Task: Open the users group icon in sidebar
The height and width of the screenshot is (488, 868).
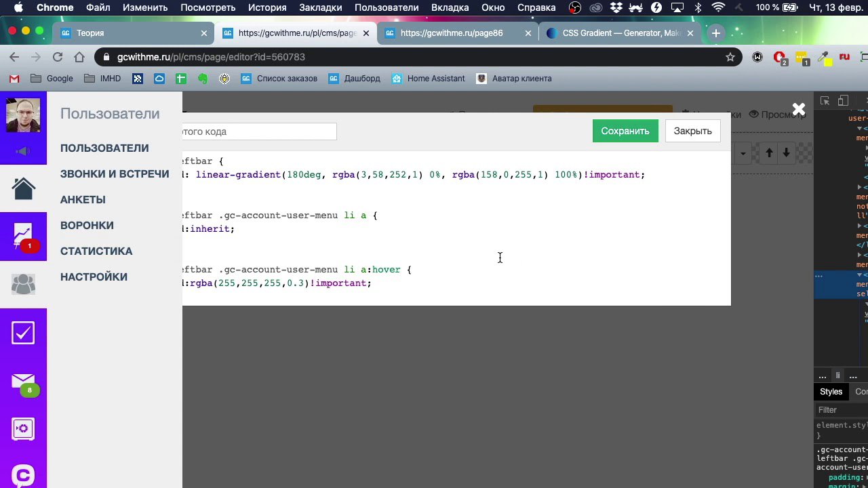Action: pyautogui.click(x=23, y=284)
